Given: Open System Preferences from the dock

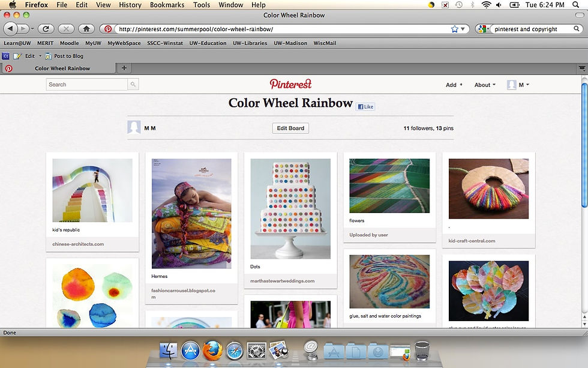Looking at the screenshot, I should point(257,351).
